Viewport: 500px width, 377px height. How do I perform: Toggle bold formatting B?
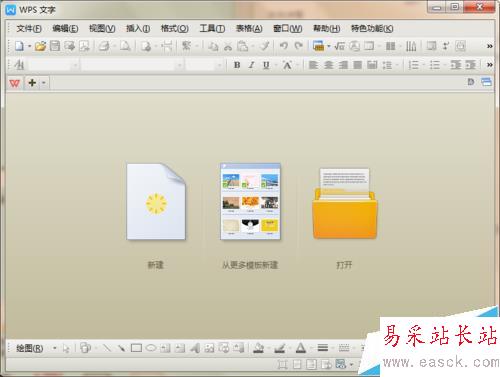[x=237, y=65]
